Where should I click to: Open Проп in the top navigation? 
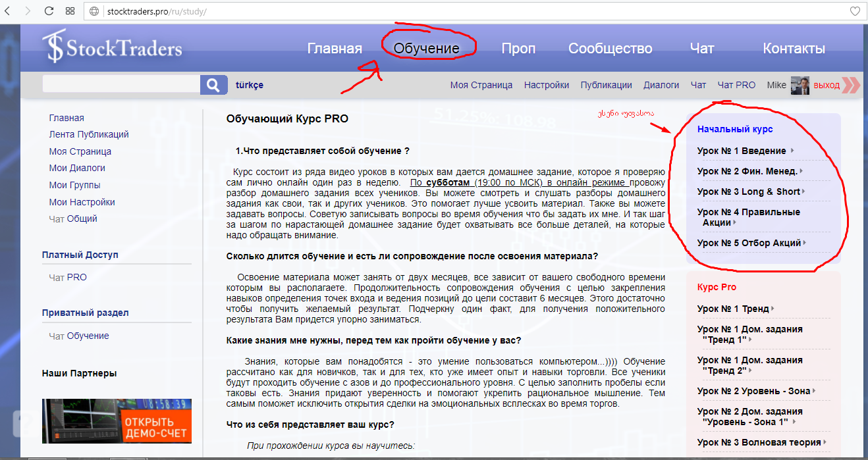(x=518, y=49)
